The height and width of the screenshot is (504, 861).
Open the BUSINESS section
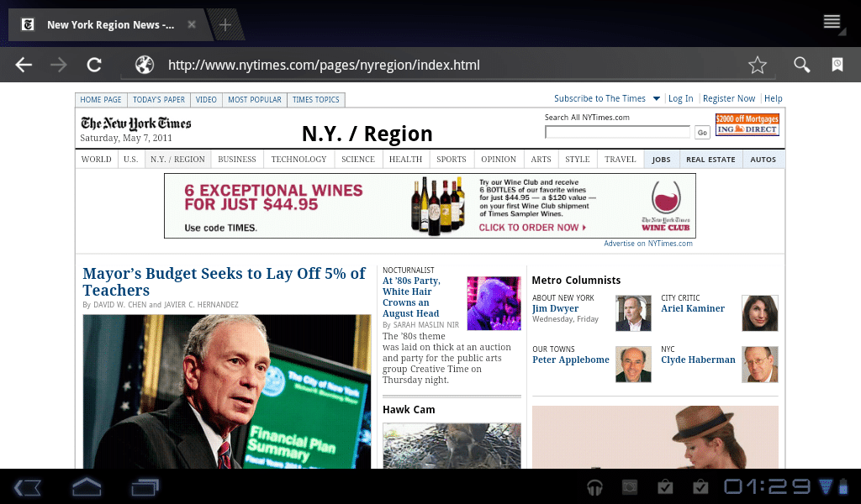[236, 159]
